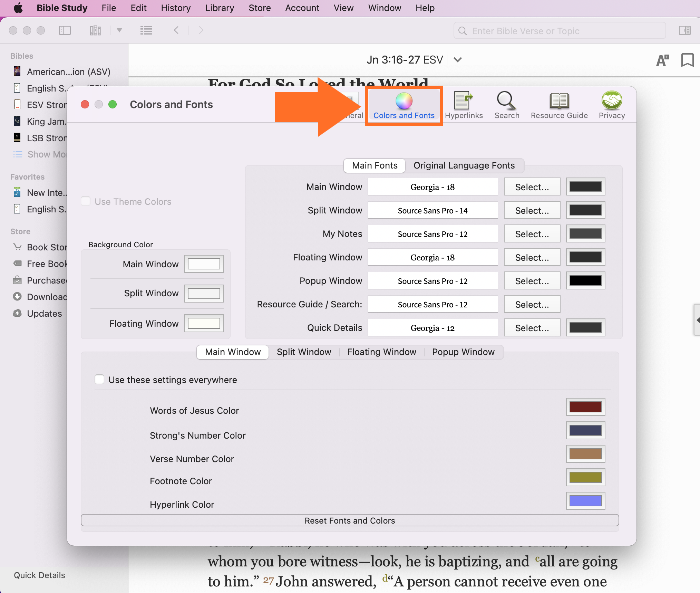The width and height of the screenshot is (700, 593).
Task: Click Select... button for My Notes font
Action: [532, 234]
